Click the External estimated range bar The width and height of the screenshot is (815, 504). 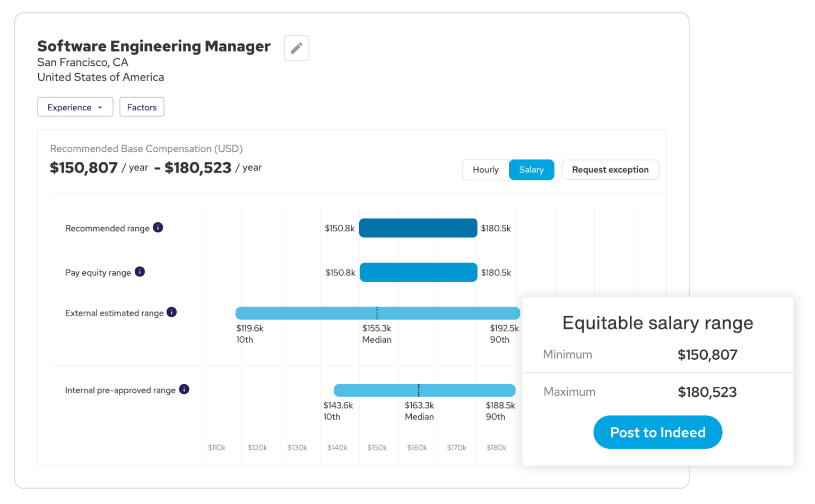[x=318, y=313]
